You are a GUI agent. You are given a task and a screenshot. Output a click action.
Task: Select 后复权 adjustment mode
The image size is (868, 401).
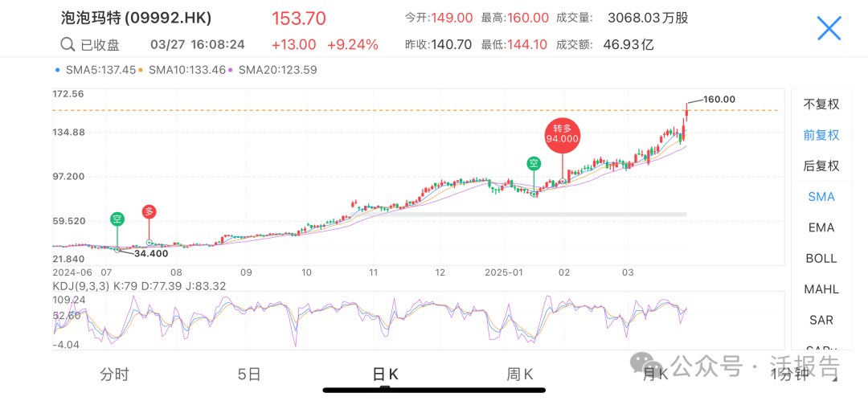(x=821, y=165)
